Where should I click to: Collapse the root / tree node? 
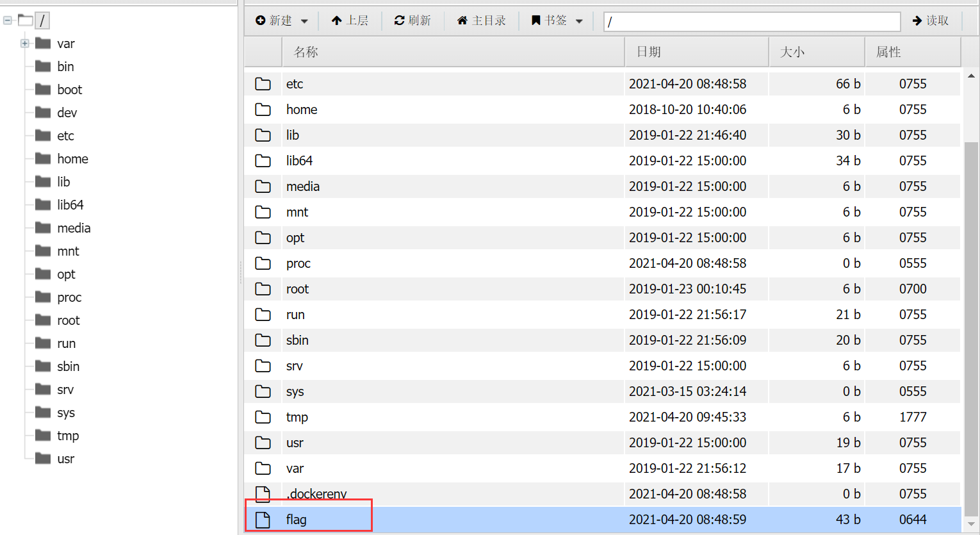click(8, 21)
